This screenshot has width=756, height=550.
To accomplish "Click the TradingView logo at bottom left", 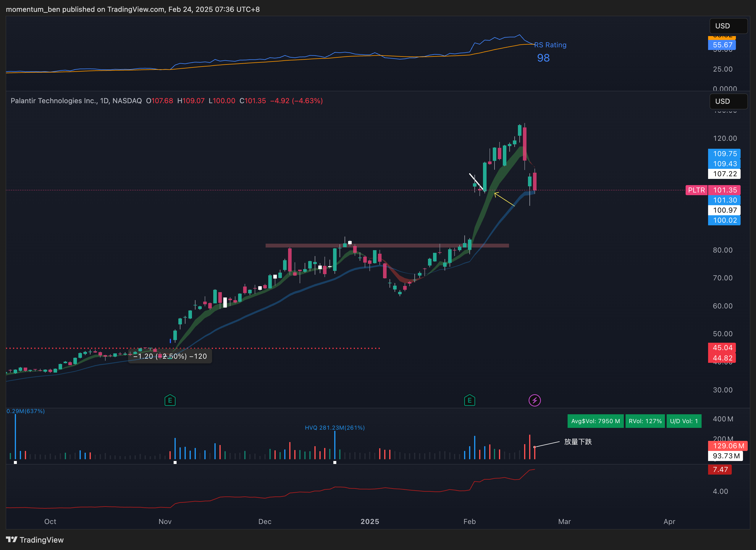I will point(35,540).
